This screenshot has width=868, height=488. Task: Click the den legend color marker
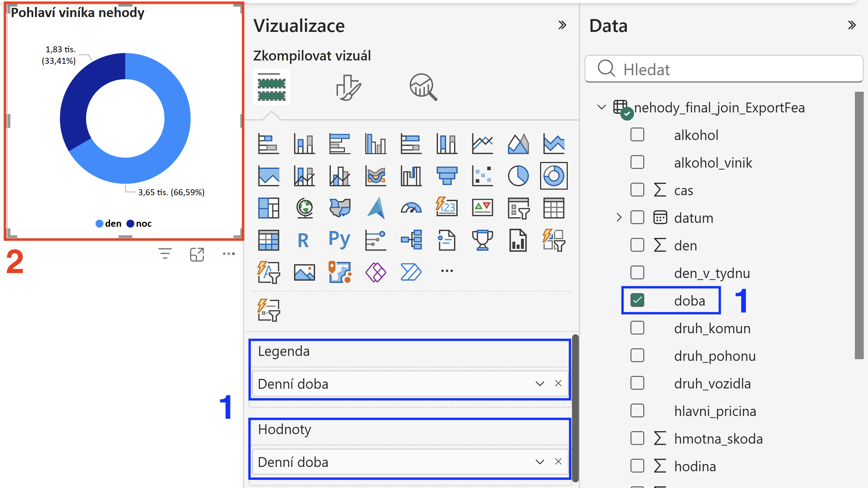click(100, 224)
